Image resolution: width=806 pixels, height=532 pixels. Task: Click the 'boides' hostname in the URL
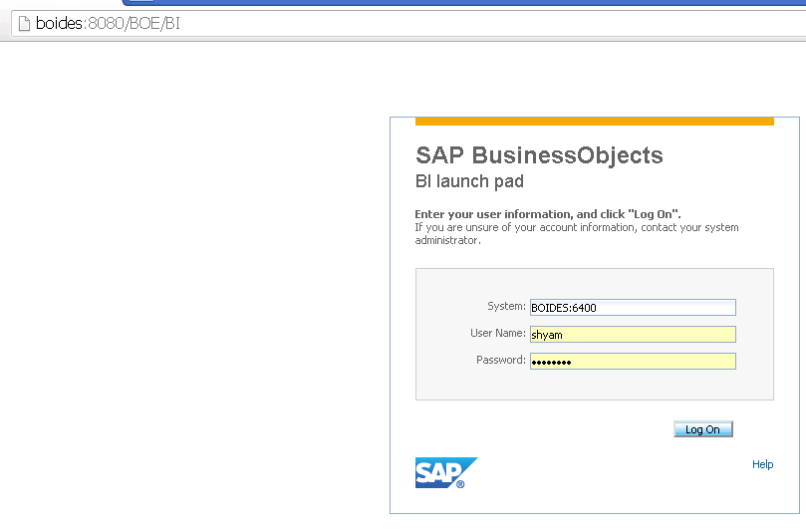pyautogui.click(x=61, y=23)
